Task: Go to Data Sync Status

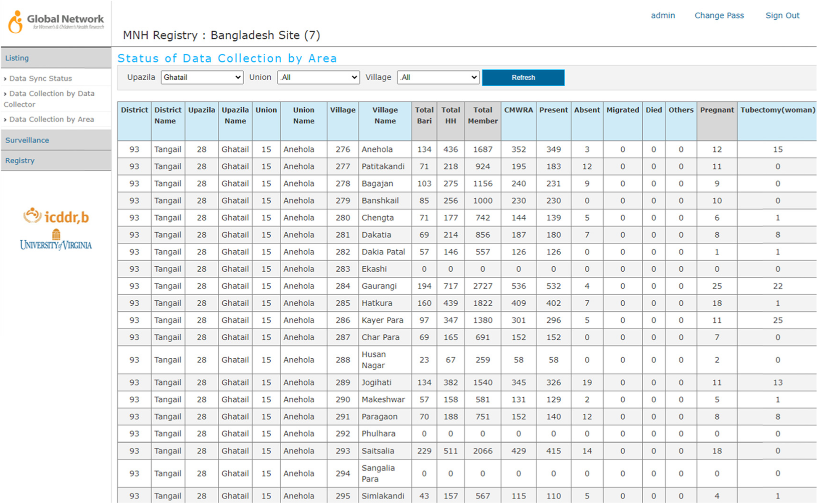Action: 40,79
